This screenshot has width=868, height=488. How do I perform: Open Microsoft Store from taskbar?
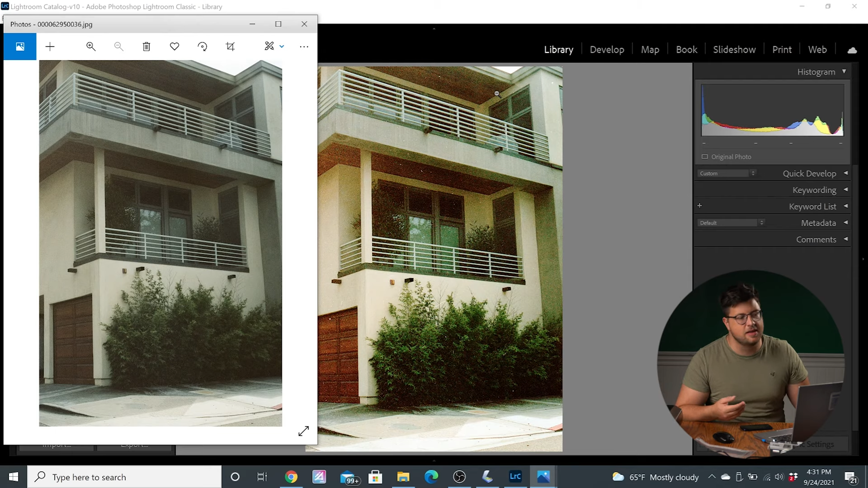pyautogui.click(x=375, y=477)
